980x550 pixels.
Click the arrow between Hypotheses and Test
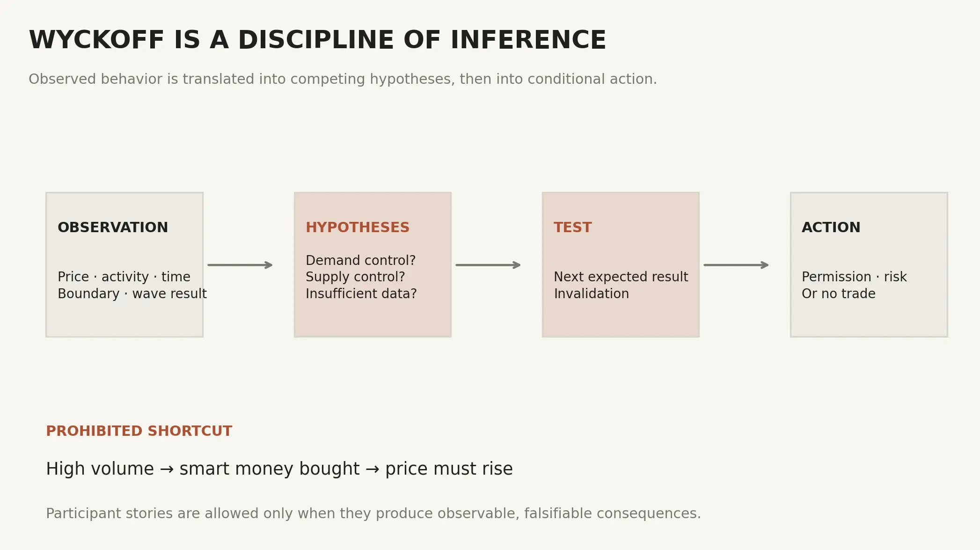pyautogui.click(x=488, y=265)
